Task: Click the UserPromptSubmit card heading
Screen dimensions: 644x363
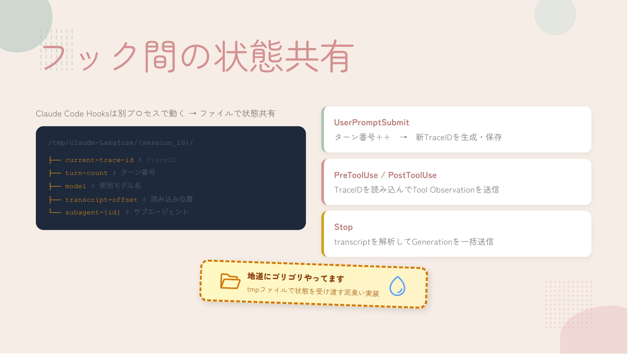Action: 371,122
